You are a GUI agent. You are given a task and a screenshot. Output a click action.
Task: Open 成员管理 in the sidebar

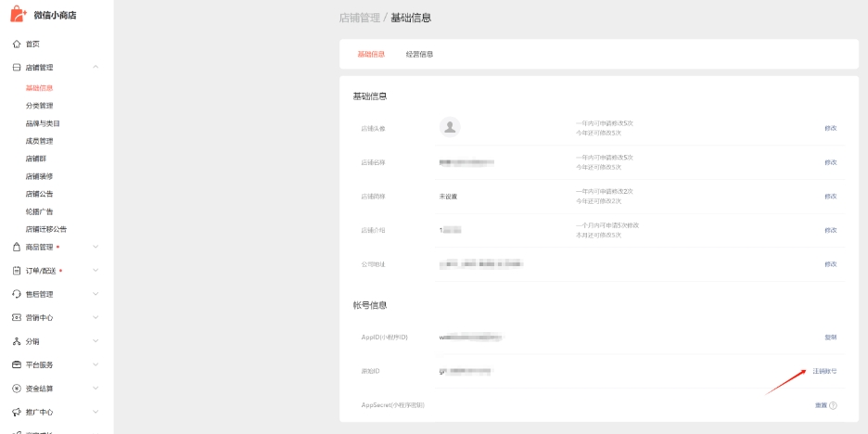[x=39, y=141]
